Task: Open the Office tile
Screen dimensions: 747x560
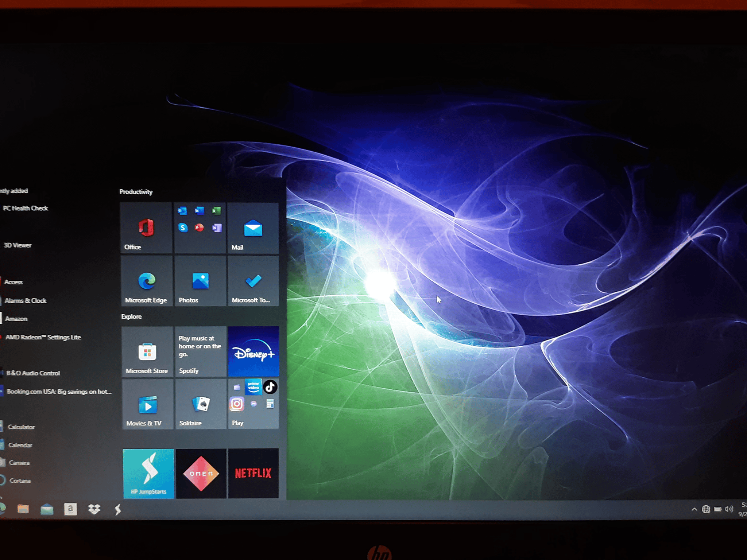Action: (x=146, y=228)
